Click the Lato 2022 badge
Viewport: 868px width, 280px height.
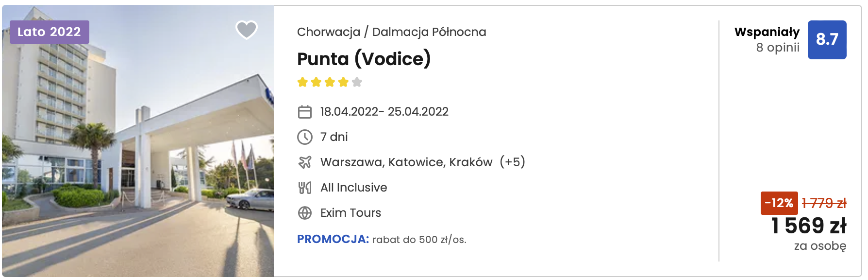point(49,32)
